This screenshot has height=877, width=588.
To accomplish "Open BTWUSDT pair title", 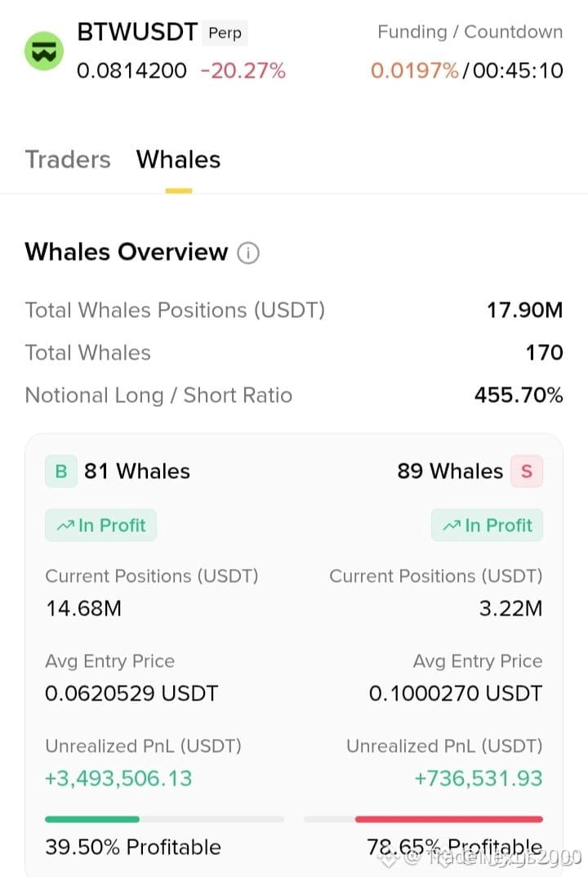I will (137, 32).
